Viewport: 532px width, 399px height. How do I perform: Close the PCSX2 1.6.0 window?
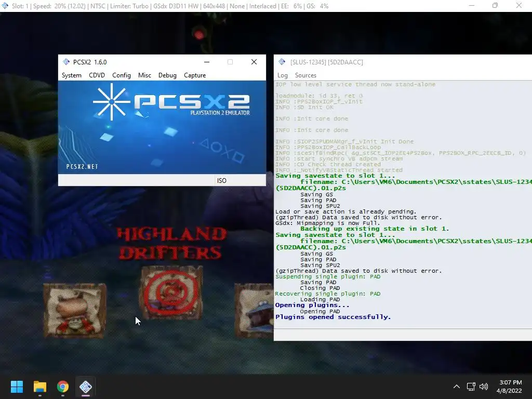point(254,62)
